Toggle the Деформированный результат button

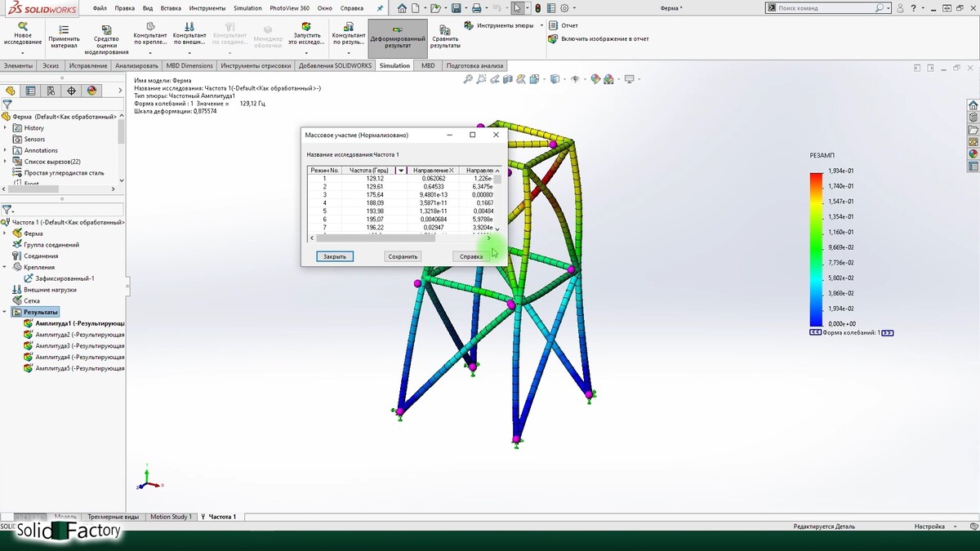coord(398,38)
